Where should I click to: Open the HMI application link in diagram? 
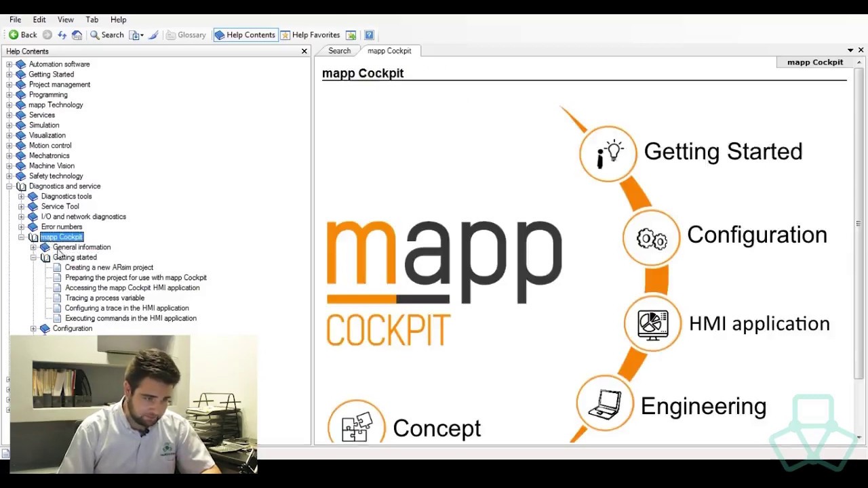pos(759,324)
